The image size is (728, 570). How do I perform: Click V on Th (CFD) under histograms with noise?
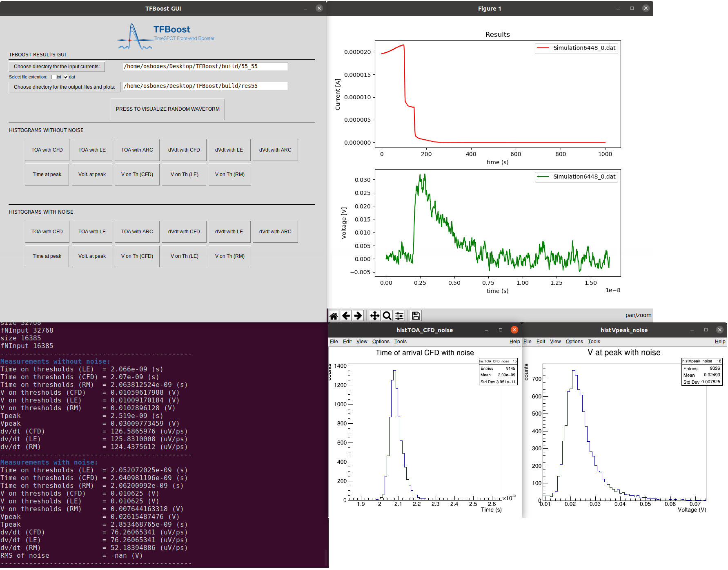click(x=137, y=256)
